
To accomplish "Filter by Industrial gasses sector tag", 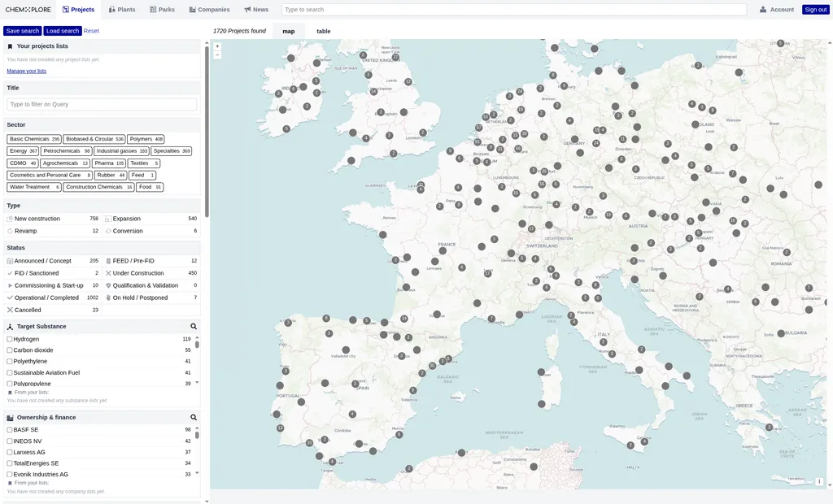I will coord(122,151).
